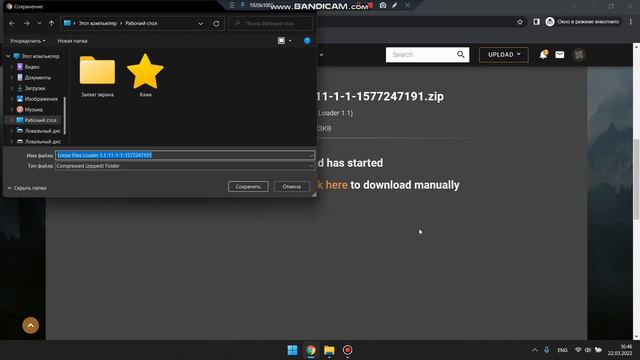Select Видео in the navigation tree
The image size is (640, 360).
[x=32, y=67]
